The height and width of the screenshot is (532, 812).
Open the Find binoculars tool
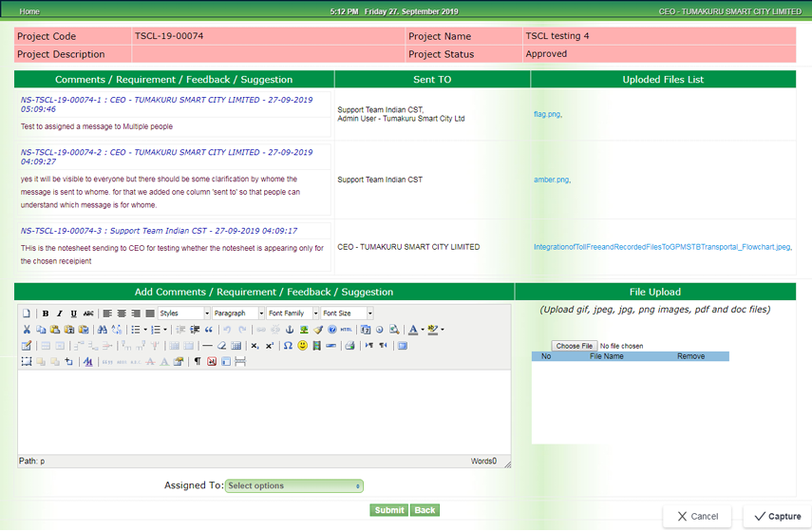click(103, 330)
